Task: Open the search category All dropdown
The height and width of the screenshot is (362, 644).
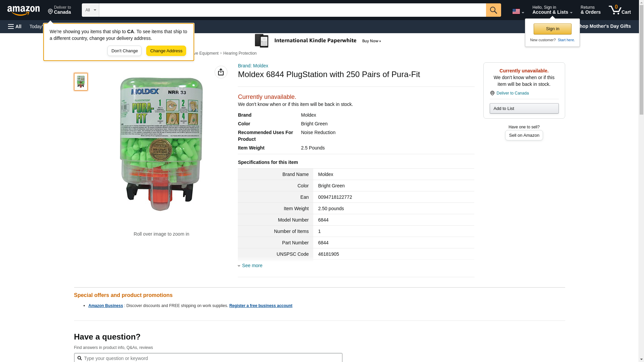Action: (91, 10)
